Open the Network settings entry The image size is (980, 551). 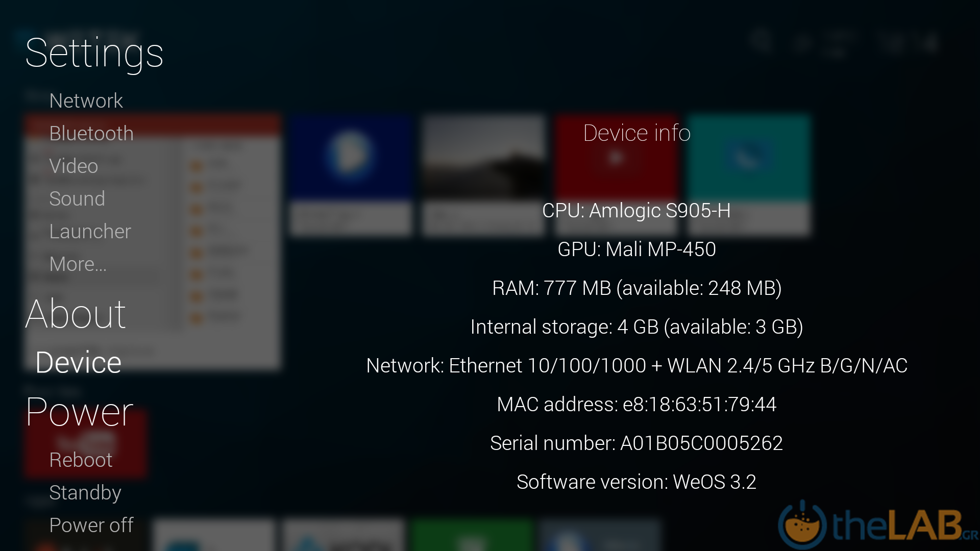point(86,101)
